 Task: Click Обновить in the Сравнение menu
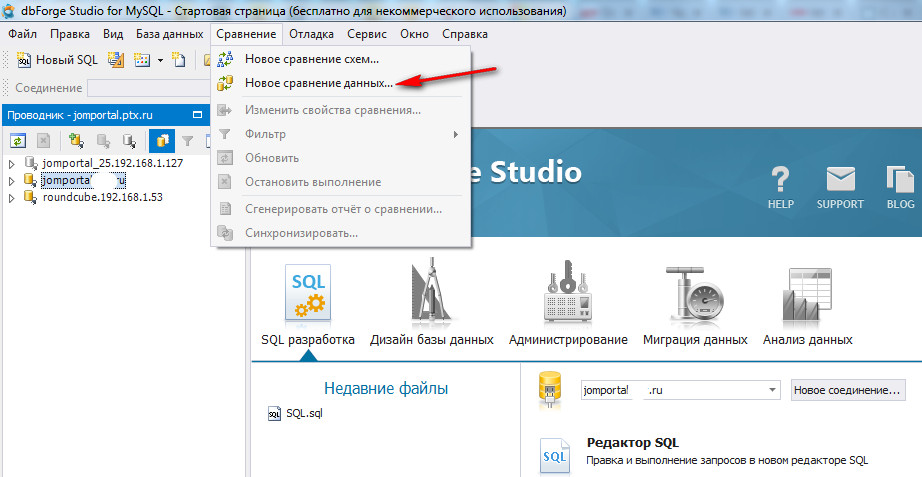(340, 158)
